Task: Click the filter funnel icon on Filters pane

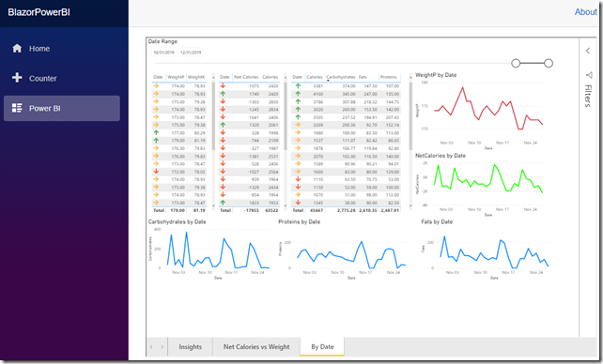Action: click(589, 75)
